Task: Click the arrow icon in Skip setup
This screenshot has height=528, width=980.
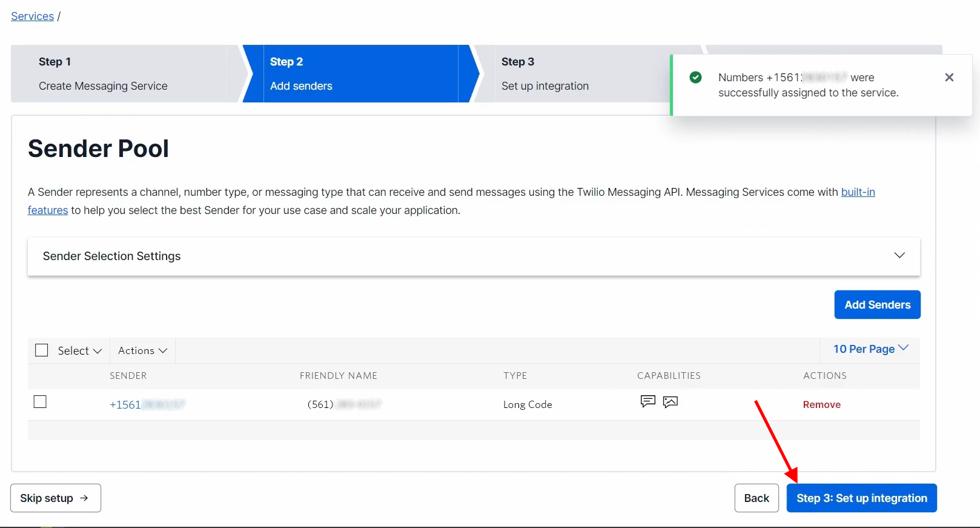Action: click(x=84, y=498)
